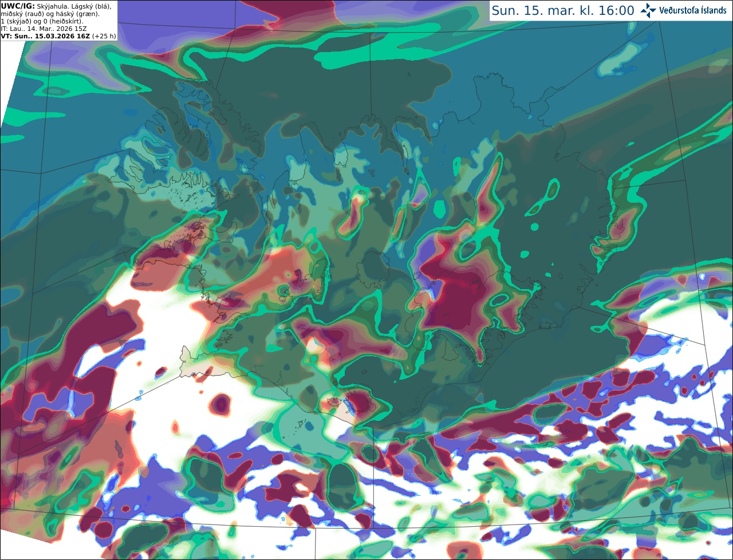Click the 'miðský (rauð) og háský (græn).' legend line
This screenshot has width=733, height=560.
pyautogui.click(x=50, y=13)
